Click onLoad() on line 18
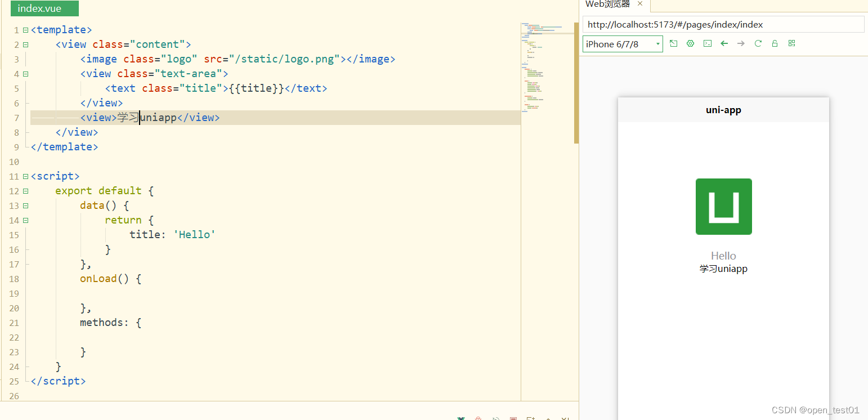 (104, 279)
